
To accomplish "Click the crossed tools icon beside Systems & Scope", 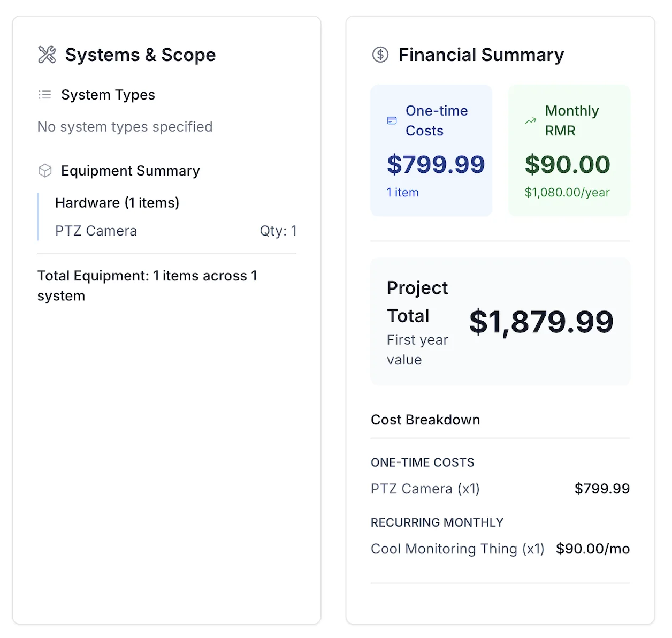I will pos(46,54).
